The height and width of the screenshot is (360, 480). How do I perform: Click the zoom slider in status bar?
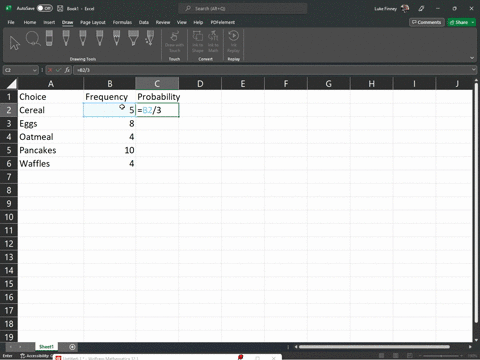[441, 356]
